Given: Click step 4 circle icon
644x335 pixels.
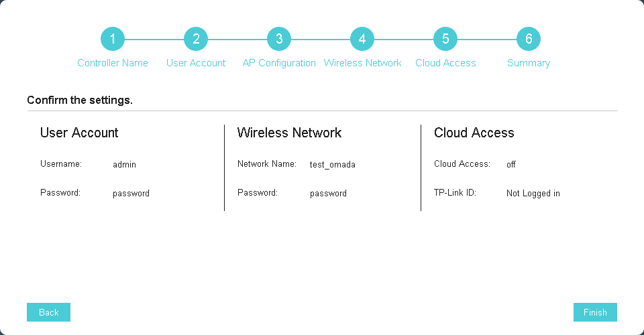Looking at the screenshot, I should click(x=362, y=39).
